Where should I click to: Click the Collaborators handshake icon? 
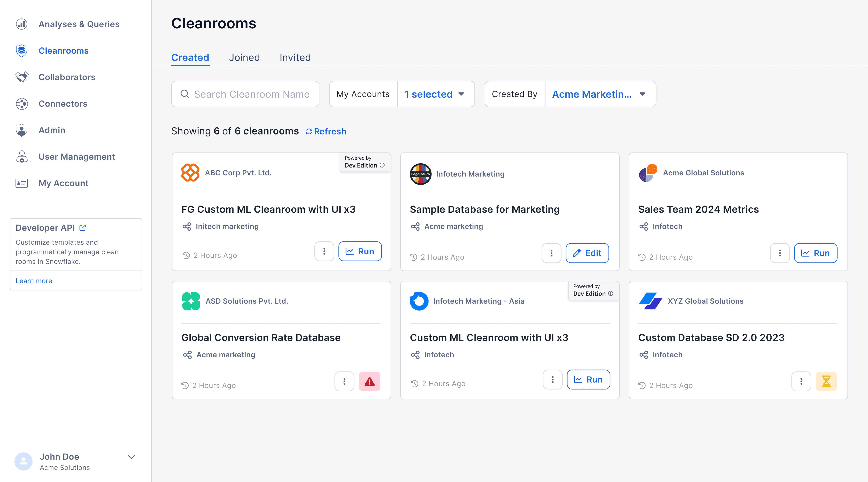pos(22,77)
